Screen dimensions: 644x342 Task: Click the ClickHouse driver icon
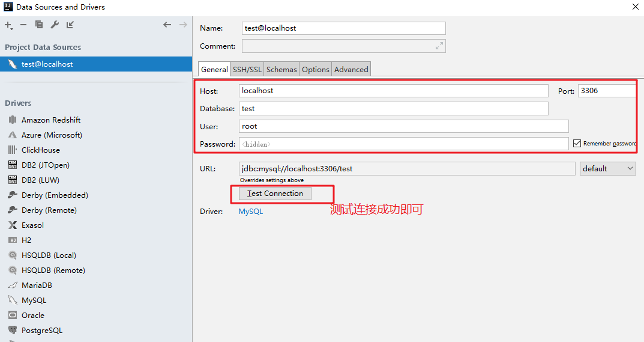pyautogui.click(x=13, y=150)
